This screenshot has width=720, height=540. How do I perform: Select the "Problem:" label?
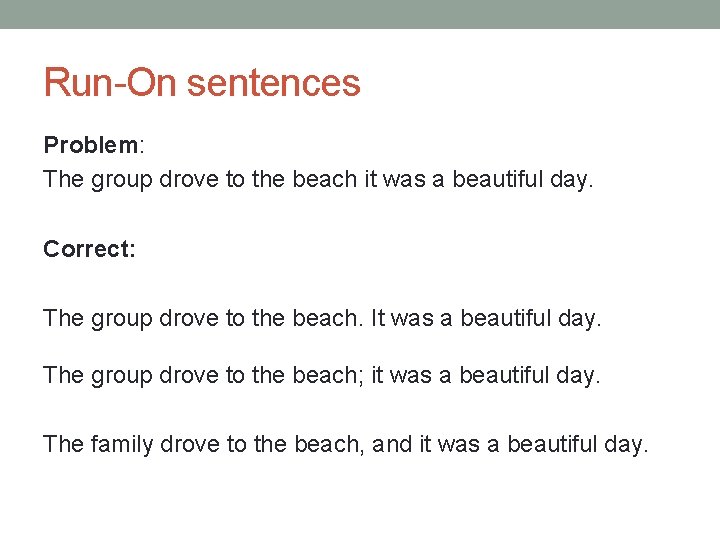pos(94,145)
